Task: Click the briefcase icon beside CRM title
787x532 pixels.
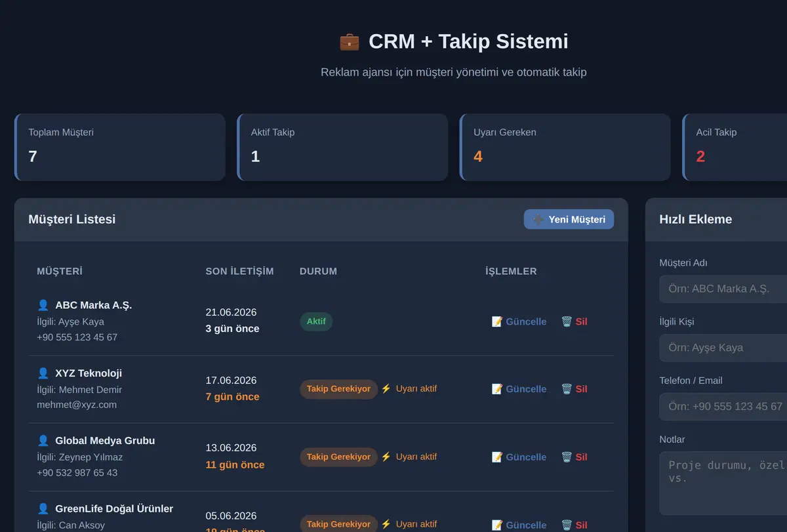Action: point(349,41)
